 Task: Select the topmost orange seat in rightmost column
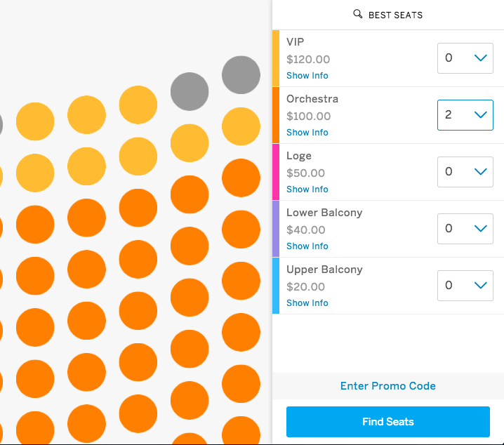(x=241, y=178)
